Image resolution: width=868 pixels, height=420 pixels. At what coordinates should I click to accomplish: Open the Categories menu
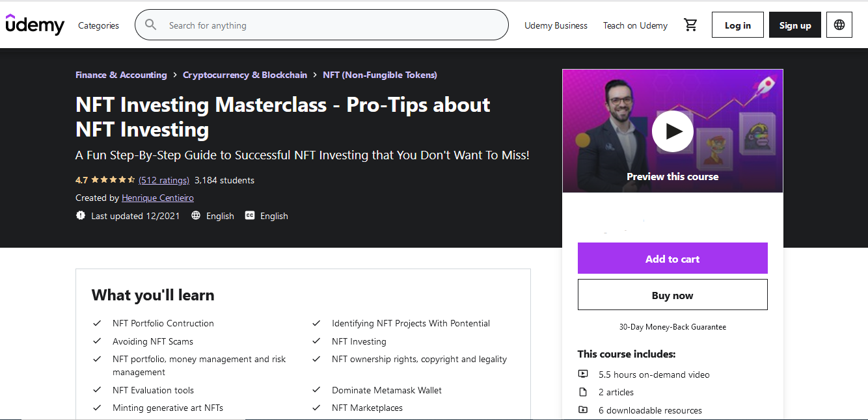98,25
